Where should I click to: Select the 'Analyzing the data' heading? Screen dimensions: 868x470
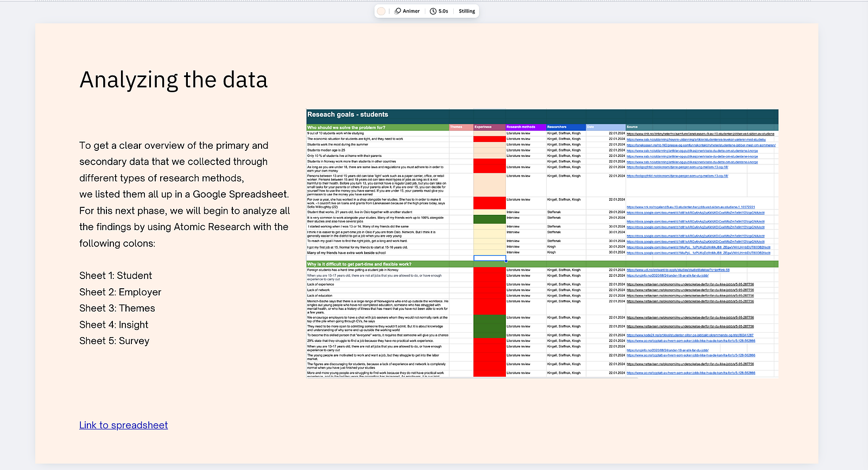[174, 80]
